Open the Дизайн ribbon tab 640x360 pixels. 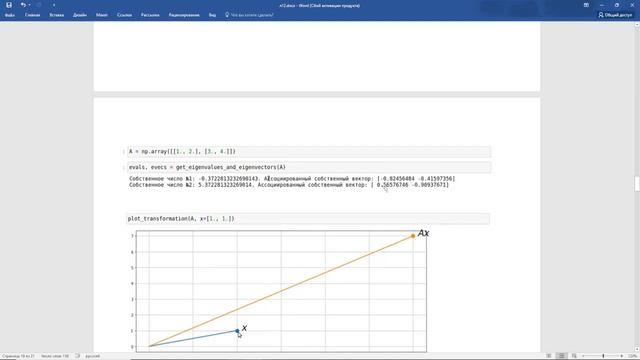click(x=80, y=15)
